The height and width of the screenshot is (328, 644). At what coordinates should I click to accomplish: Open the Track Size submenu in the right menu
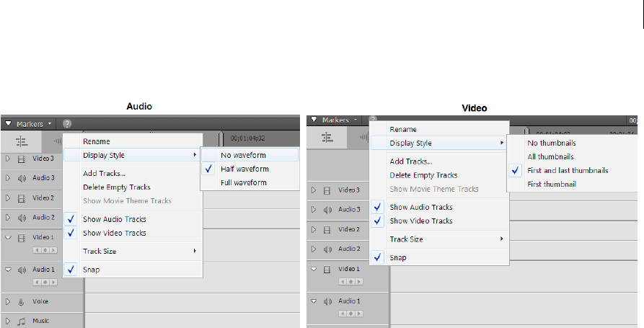(406, 239)
